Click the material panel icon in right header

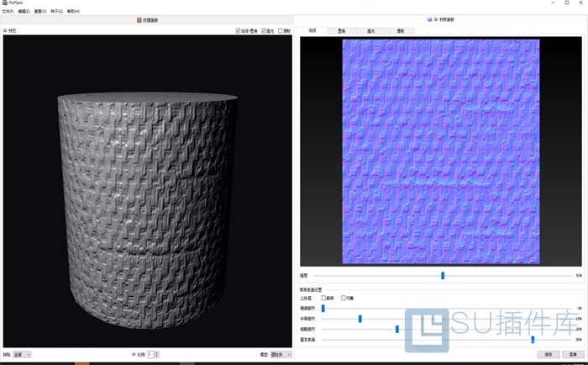[x=429, y=19]
